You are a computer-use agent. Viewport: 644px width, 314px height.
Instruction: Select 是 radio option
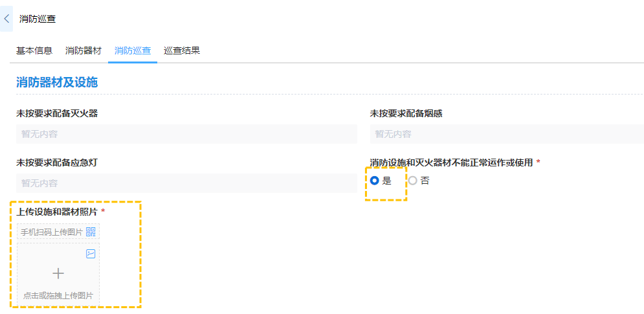click(375, 181)
